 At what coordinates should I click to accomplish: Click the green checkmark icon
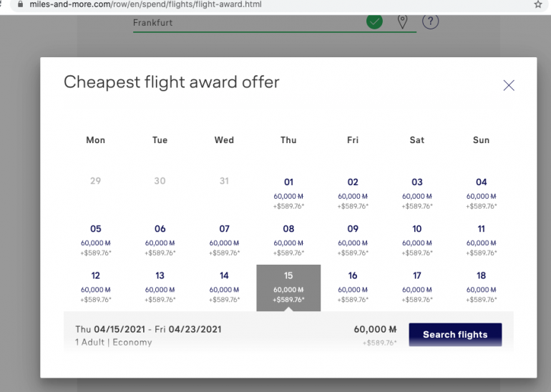coord(374,21)
